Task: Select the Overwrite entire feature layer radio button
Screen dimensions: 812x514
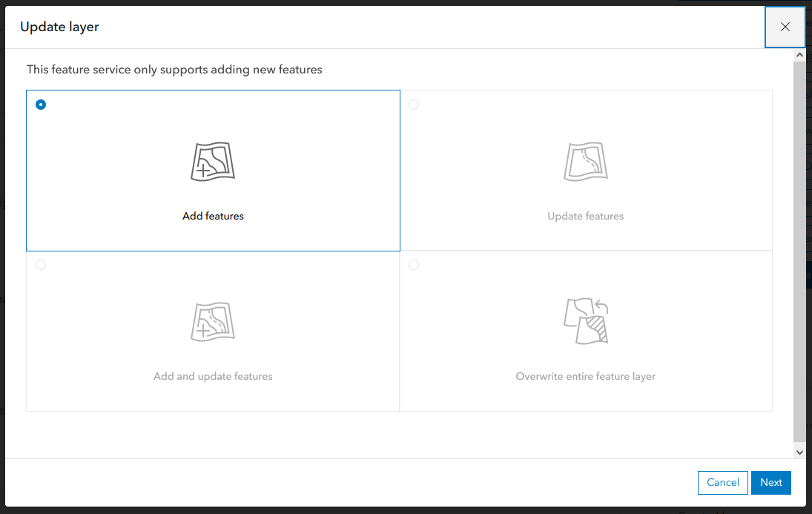Action: [x=413, y=264]
